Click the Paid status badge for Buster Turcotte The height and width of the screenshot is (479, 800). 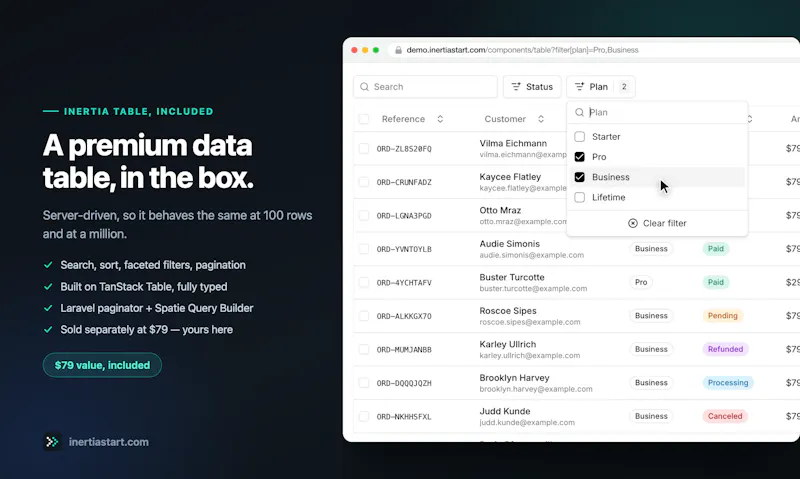pyautogui.click(x=716, y=282)
